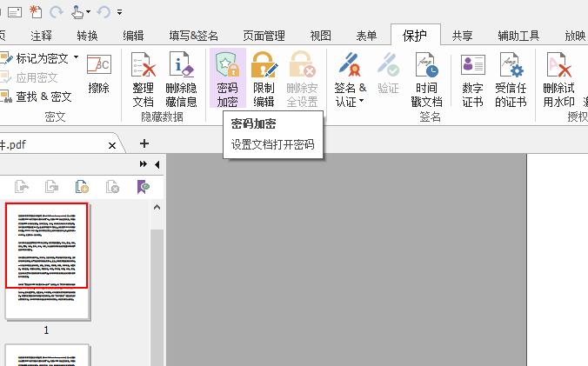Click the page number 1 label
Image resolution: width=588 pixels, height=366 pixels.
(46, 330)
